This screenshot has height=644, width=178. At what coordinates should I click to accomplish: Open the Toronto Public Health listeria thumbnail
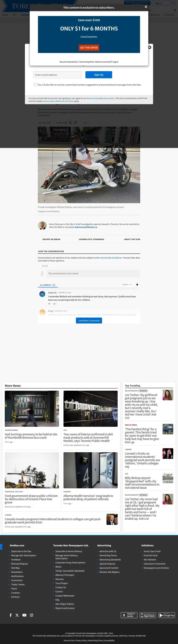[90, 409]
